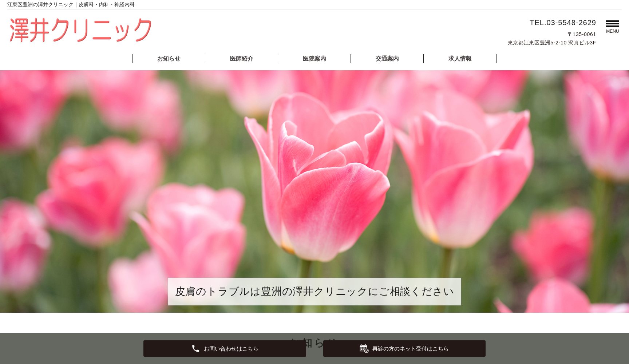Go to the 医師紹介 page

pyautogui.click(x=241, y=59)
